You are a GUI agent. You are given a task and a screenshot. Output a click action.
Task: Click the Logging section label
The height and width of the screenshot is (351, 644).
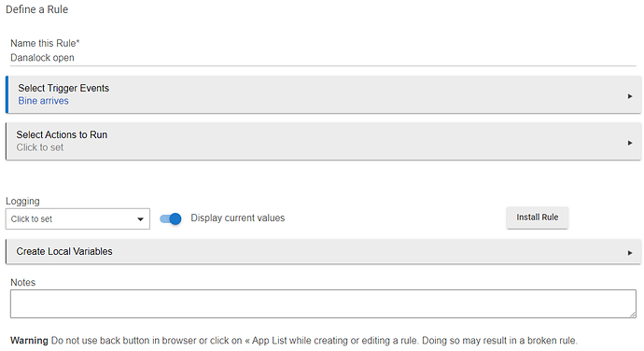tap(22, 202)
